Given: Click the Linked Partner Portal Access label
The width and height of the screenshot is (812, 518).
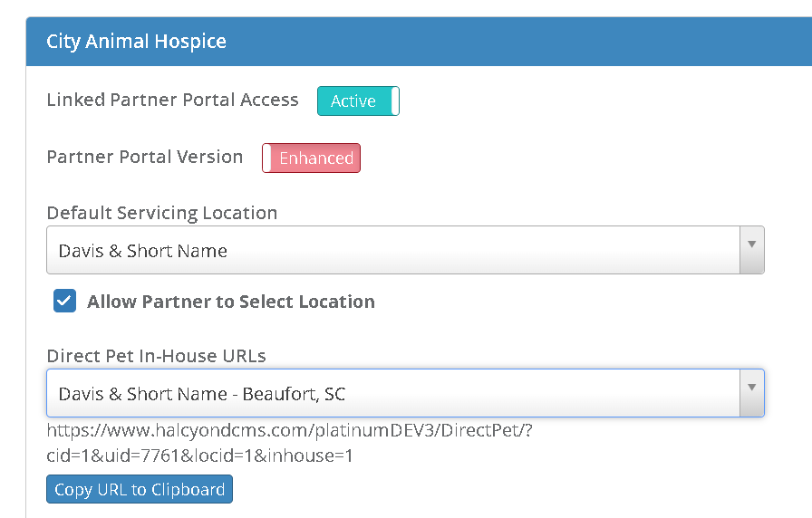Looking at the screenshot, I should [x=172, y=100].
